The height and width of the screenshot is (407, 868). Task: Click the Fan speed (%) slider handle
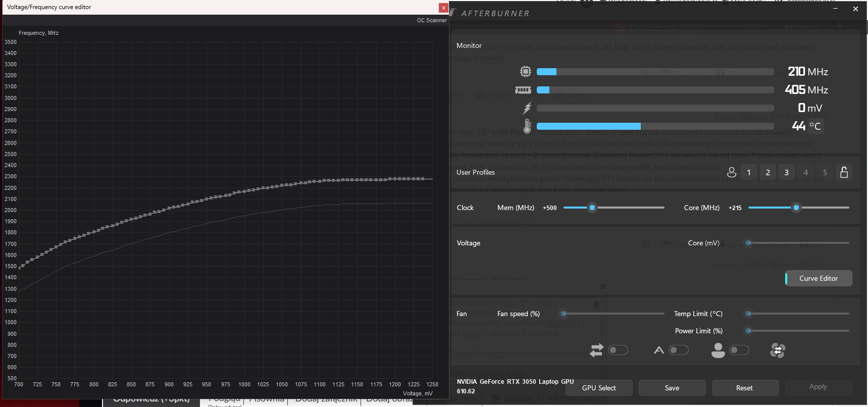coord(564,314)
